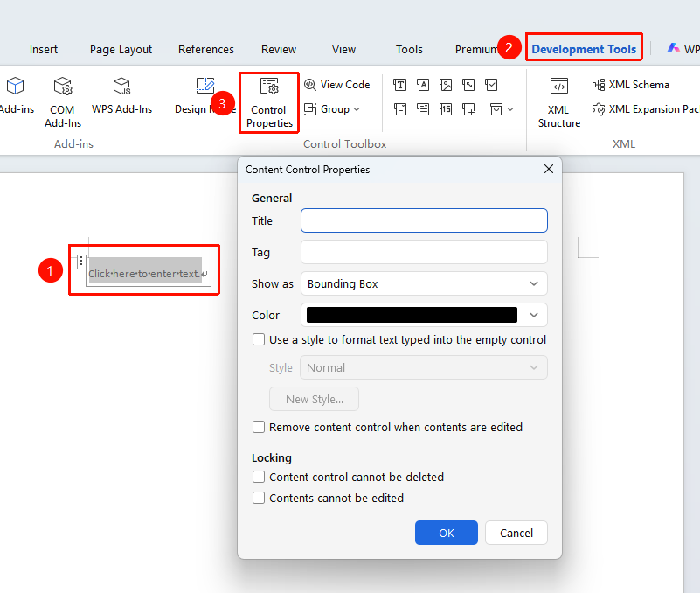Expand the legacy tools dropdown arrow

click(x=510, y=109)
